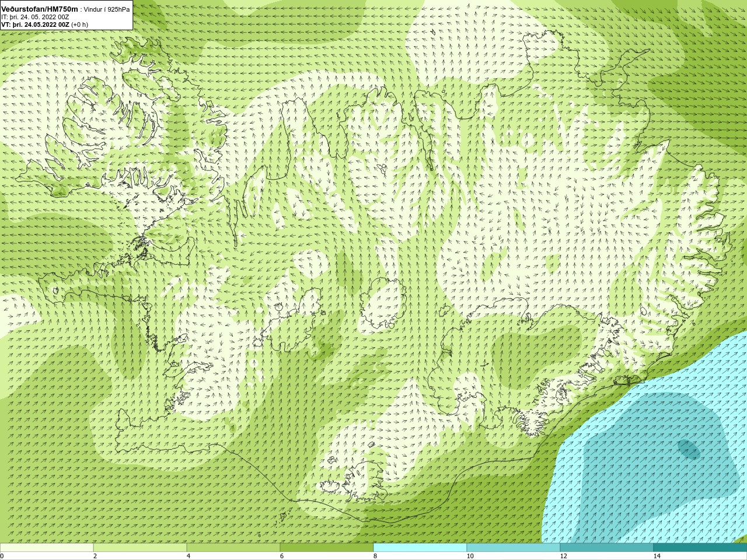Click the legend value label 8

375,556
